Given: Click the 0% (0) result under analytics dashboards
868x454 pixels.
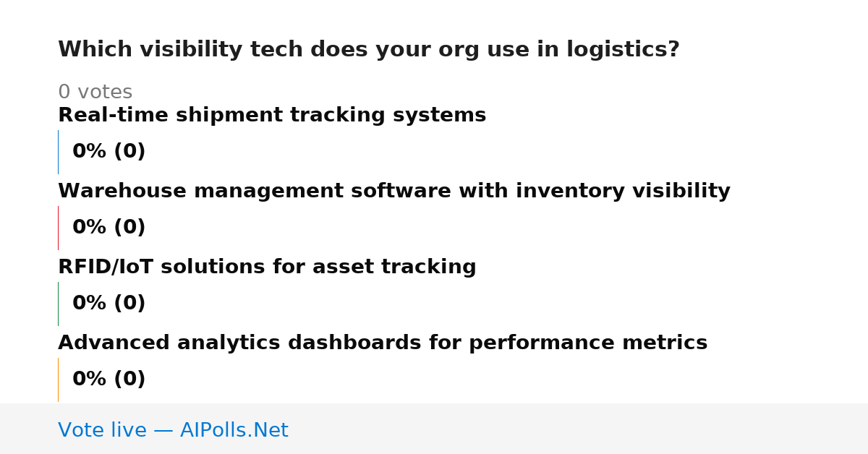Looking at the screenshot, I should [x=109, y=380].
